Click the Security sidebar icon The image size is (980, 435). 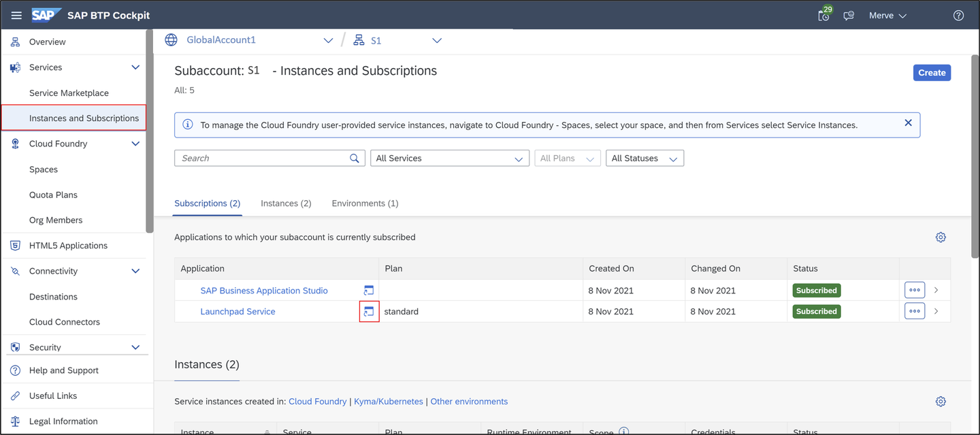tap(15, 347)
